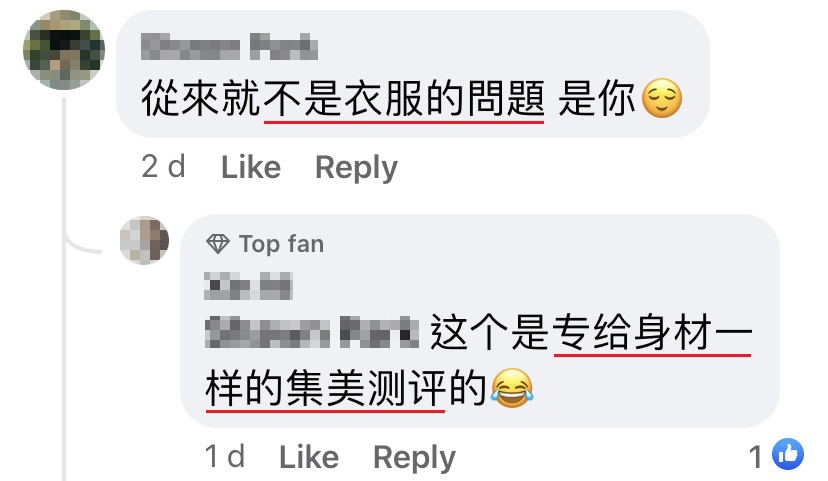Click the laughing tears emoji
This screenshot has height=481, width=828.
click(x=512, y=388)
